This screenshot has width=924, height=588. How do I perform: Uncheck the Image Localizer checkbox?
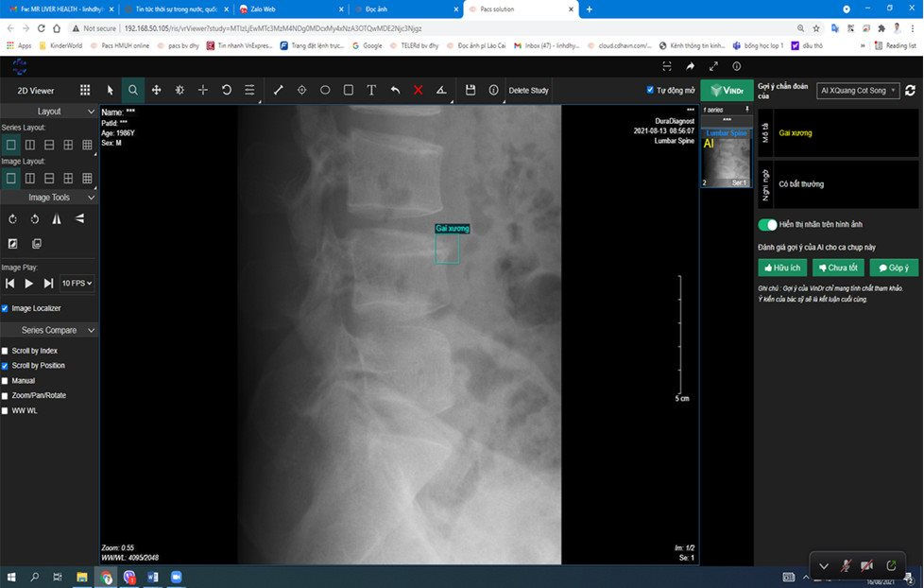click(x=6, y=308)
